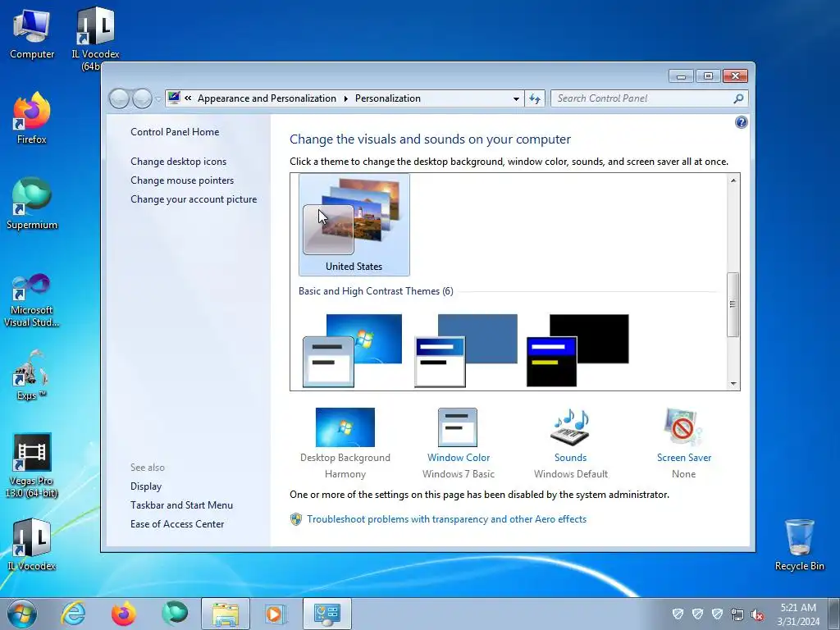Click the clock showing 5:21 AM
Viewport: 840px width, 630px height.
point(798,608)
